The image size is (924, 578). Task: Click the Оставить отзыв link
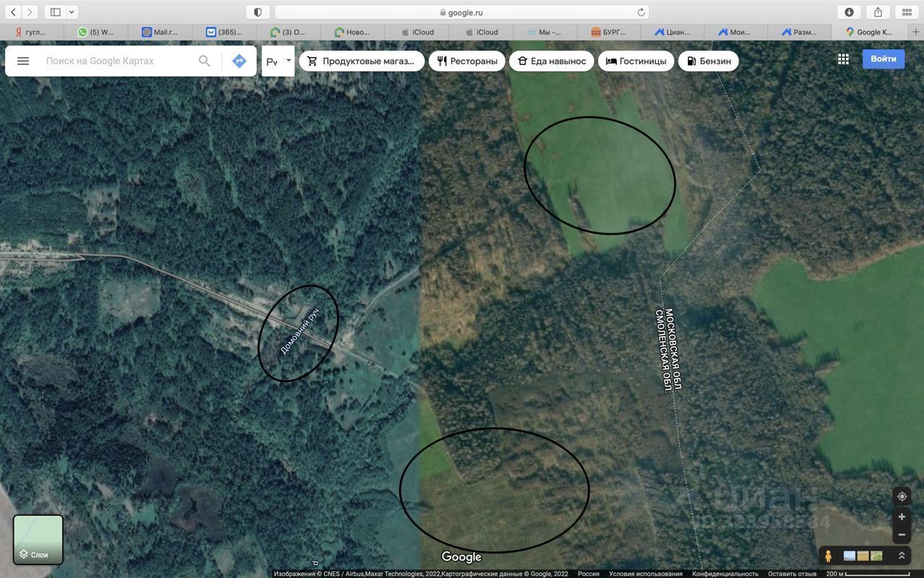pos(792,574)
